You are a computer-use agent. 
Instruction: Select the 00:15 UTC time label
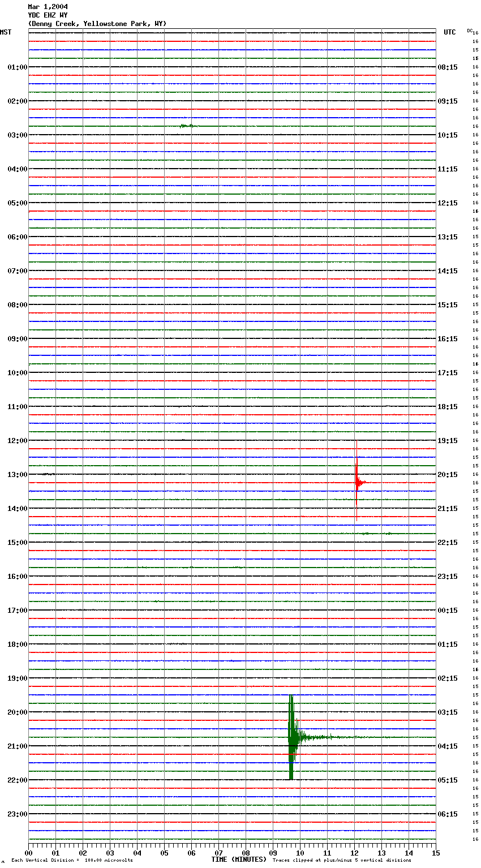(448, 611)
